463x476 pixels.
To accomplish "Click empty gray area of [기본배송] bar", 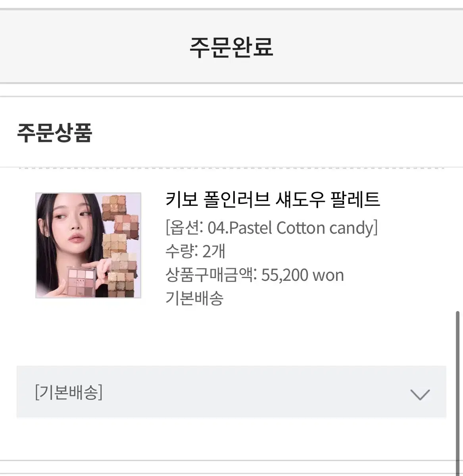I will 254,392.
